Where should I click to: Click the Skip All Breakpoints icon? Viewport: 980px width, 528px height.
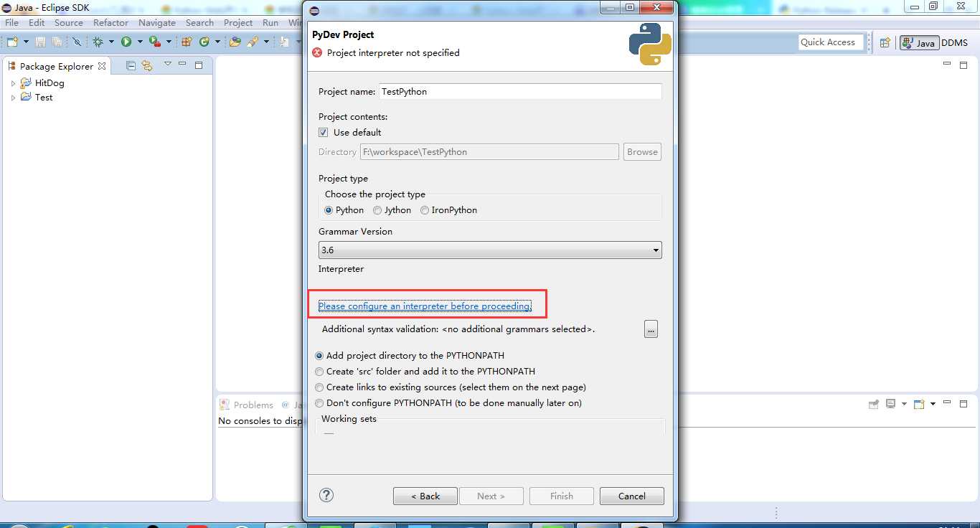77,42
